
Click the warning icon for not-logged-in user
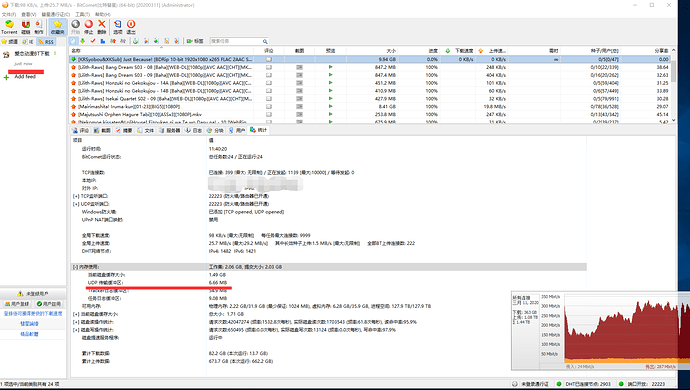coord(20,294)
